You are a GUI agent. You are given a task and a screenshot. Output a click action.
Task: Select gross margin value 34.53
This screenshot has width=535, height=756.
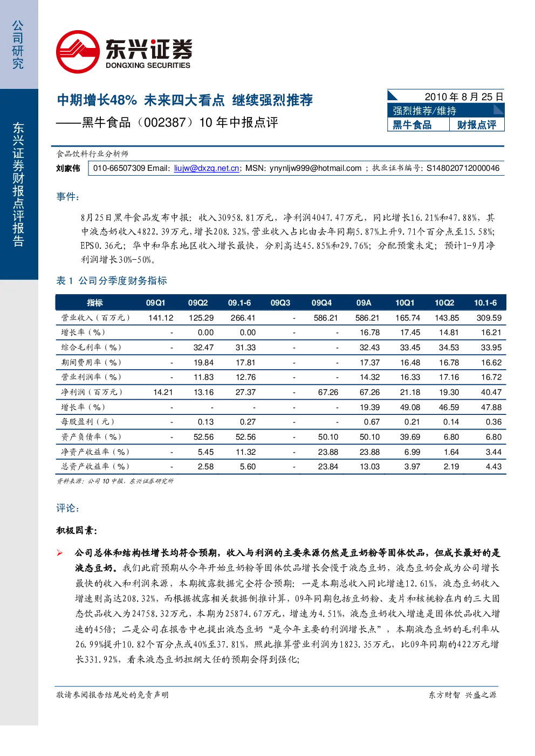point(449,348)
